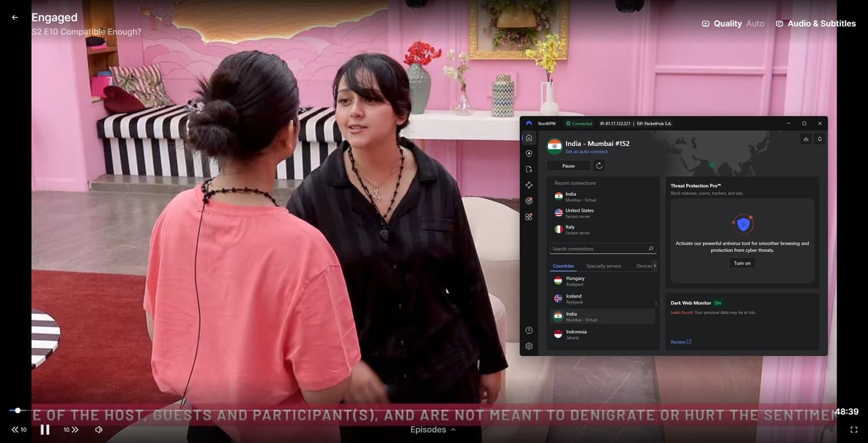Screen dimensions: 868x443
Task: Select the Threat Protection shield icon in sidebar
Action: point(528,153)
